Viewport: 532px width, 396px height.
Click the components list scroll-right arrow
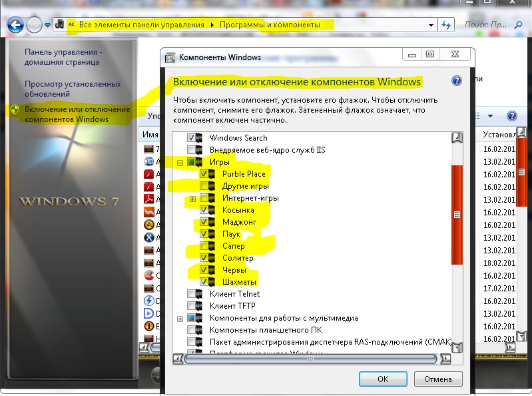[445, 359]
